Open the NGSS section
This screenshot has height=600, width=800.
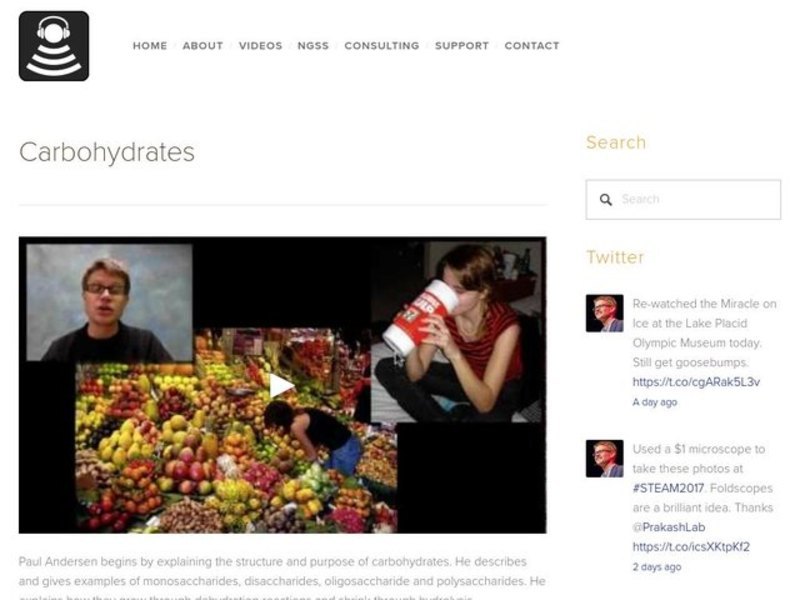313,46
